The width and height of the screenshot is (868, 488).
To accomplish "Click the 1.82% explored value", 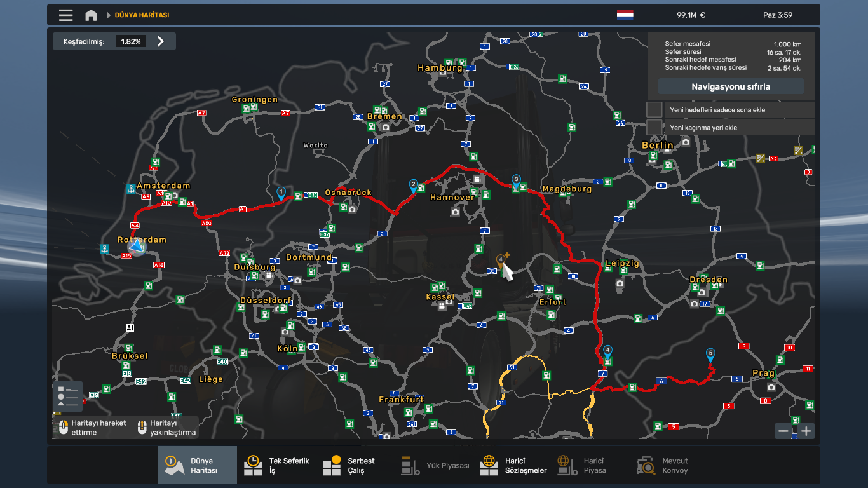I will pos(131,41).
